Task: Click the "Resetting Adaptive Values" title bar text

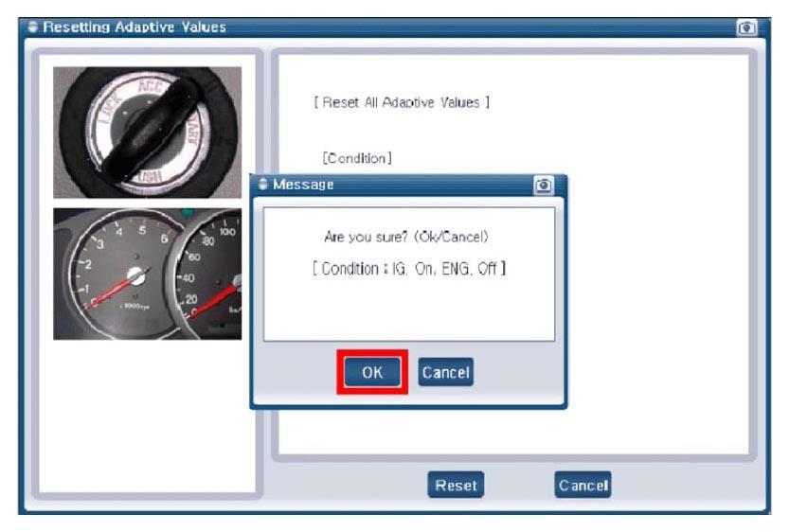Action: coord(133,27)
